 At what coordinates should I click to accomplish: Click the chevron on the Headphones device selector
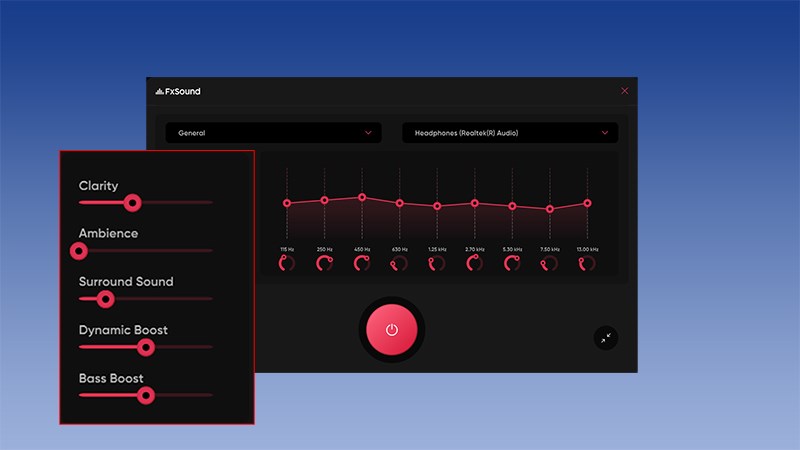(605, 133)
